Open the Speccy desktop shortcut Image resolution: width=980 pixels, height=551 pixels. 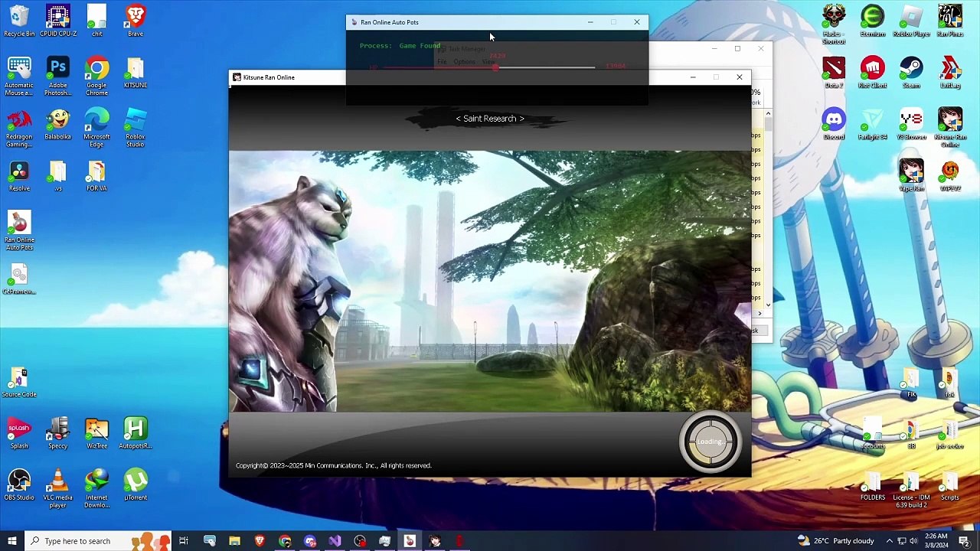(x=58, y=434)
